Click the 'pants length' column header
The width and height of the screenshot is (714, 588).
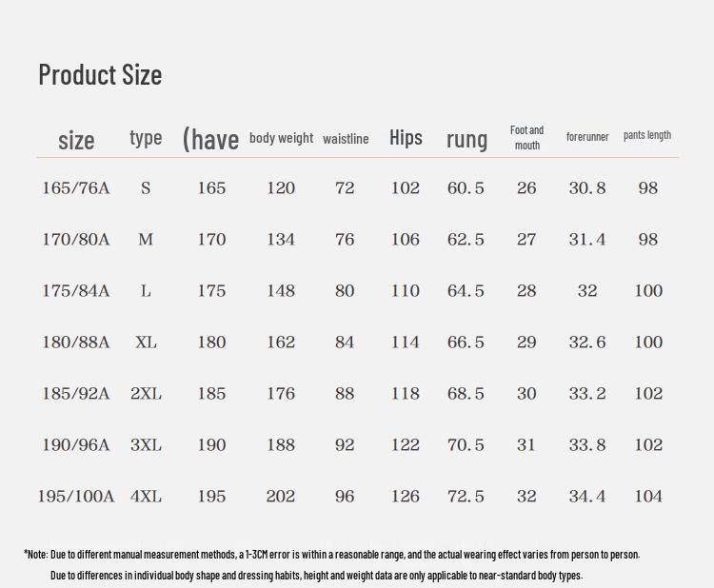(x=647, y=135)
